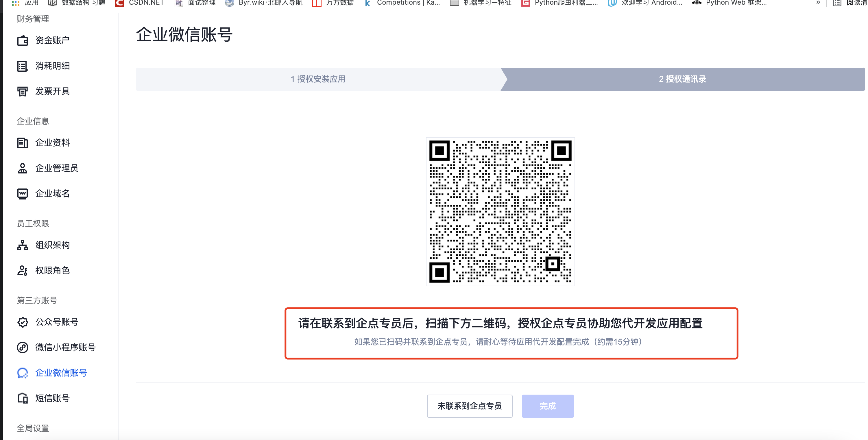Click the 员工权限 section label
868x440 pixels.
pos(33,224)
